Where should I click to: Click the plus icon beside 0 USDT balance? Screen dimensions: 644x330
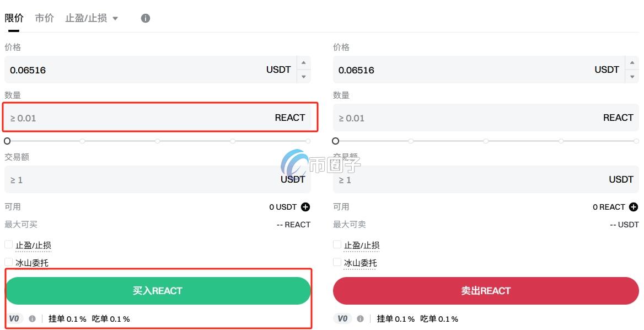(307, 207)
